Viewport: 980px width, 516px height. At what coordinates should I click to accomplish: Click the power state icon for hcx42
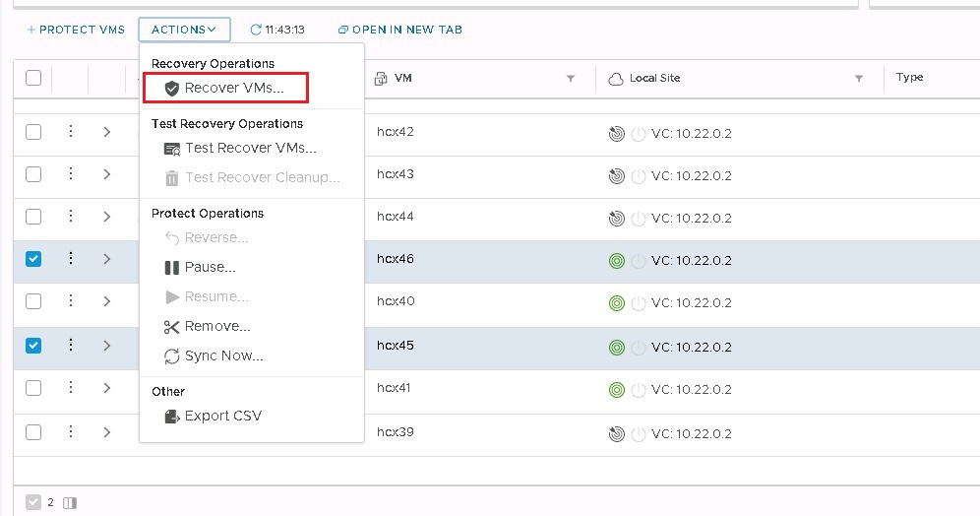639,134
